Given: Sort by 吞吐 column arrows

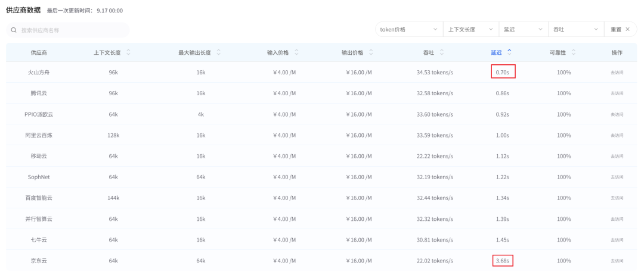Looking at the screenshot, I should pos(441,52).
